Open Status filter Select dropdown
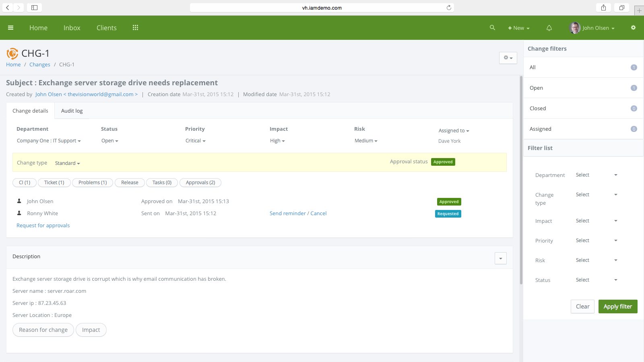Viewport: 644px width, 362px height. (597, 280)
